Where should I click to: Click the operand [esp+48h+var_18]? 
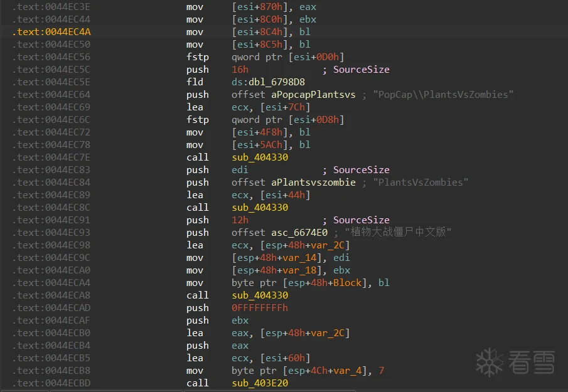click(x=277, y=270)
